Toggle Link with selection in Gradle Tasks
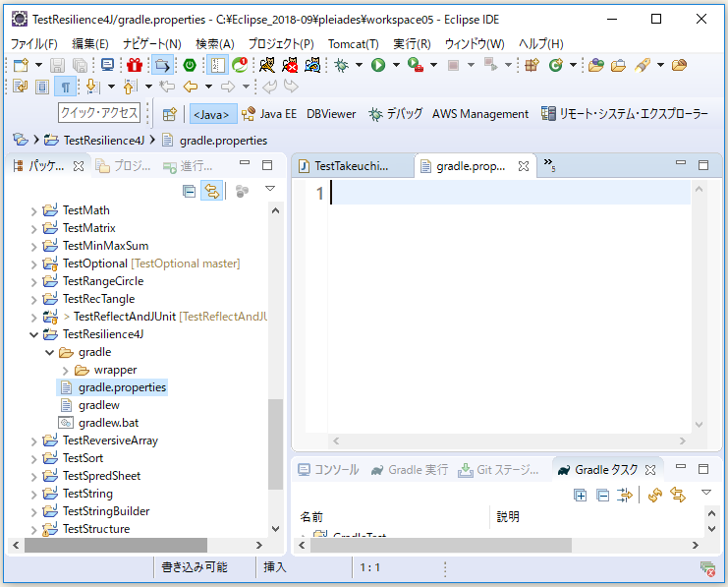728x587 pixels. pos(678,495)
